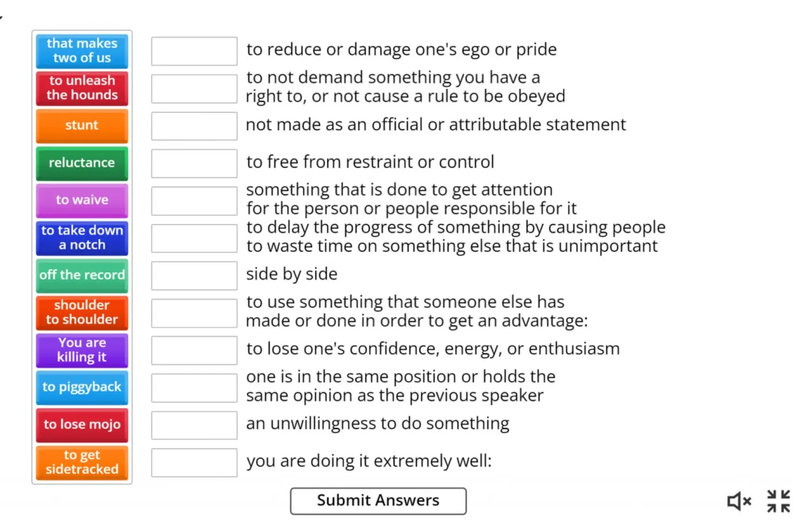Choose the purple 'to waive' tile
Viewport: 798px width, 532px height.
pyautogui.click(x=82, y=200)
